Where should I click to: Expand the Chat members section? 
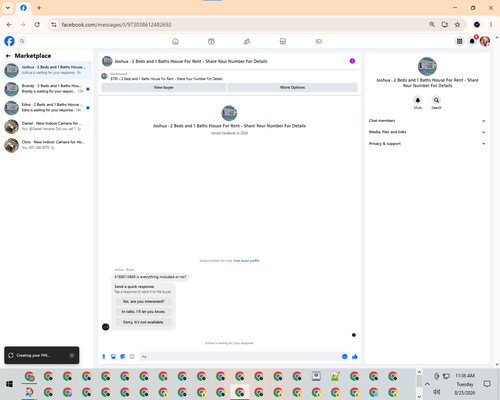(427, 121)
